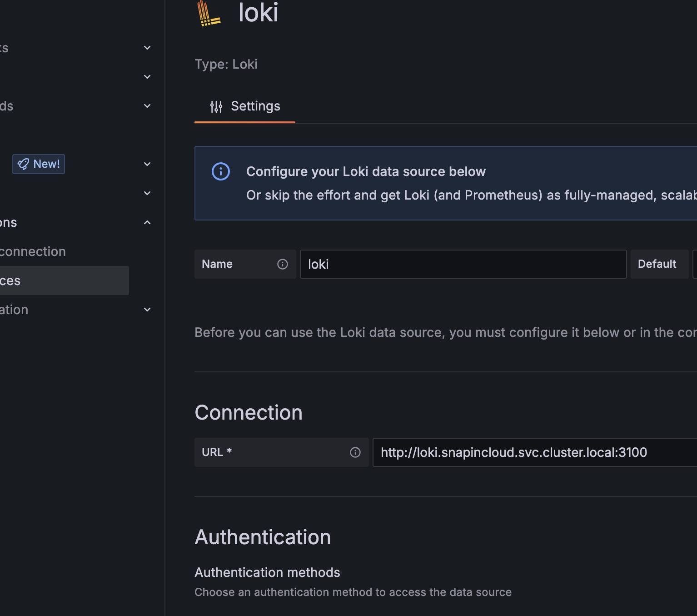
Task: Click the 'Or skip the effort' banner text
Action: (472, 195)
